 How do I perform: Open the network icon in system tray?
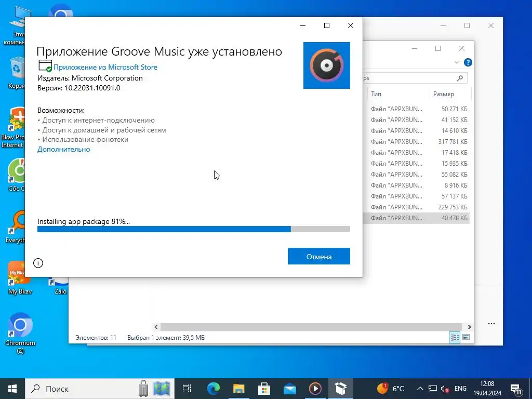(x=433, y=389)
